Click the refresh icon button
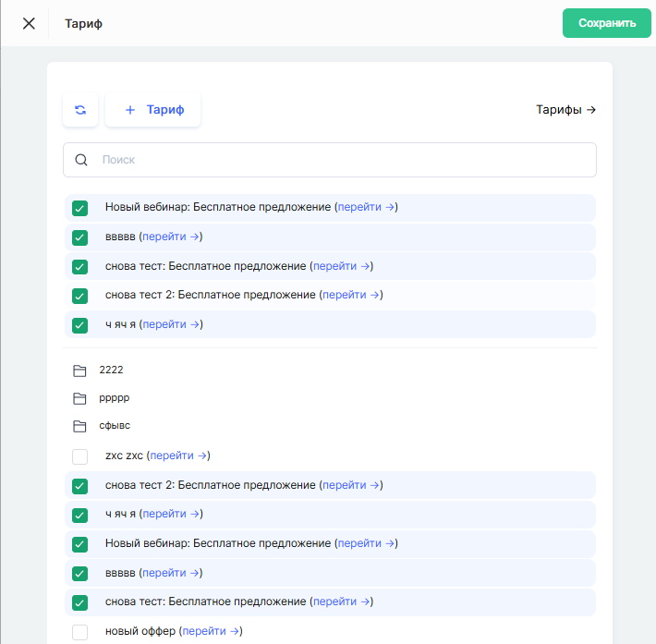The image size is (656, 644). point(80,110)
